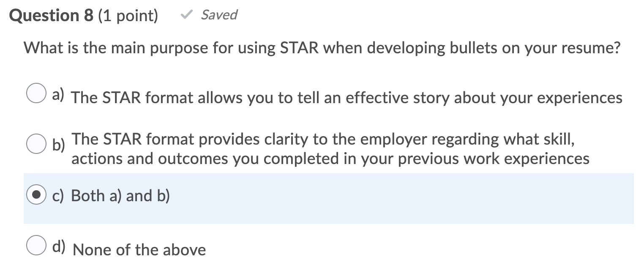The height and width of the screenshot is (279, 644).
Task: Click the 'd)' option letter label
Action: pos(59,245)
